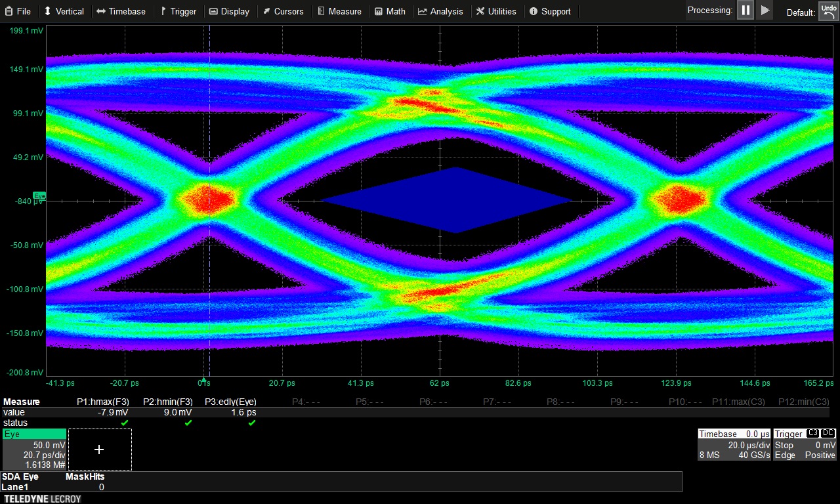Screen dimensions: 840x504
Task: Click the SDA Eye table header
Action: pyautogui.click(x=20, y=477)
